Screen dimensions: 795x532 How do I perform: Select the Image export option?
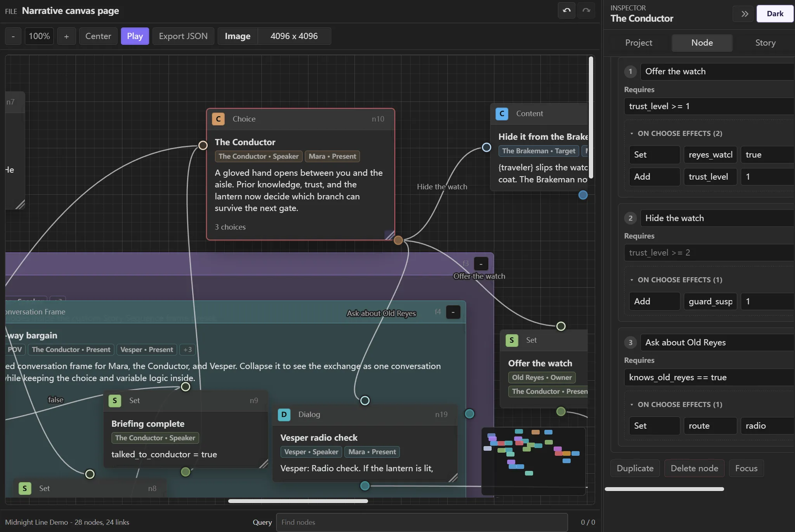(238, 36)
